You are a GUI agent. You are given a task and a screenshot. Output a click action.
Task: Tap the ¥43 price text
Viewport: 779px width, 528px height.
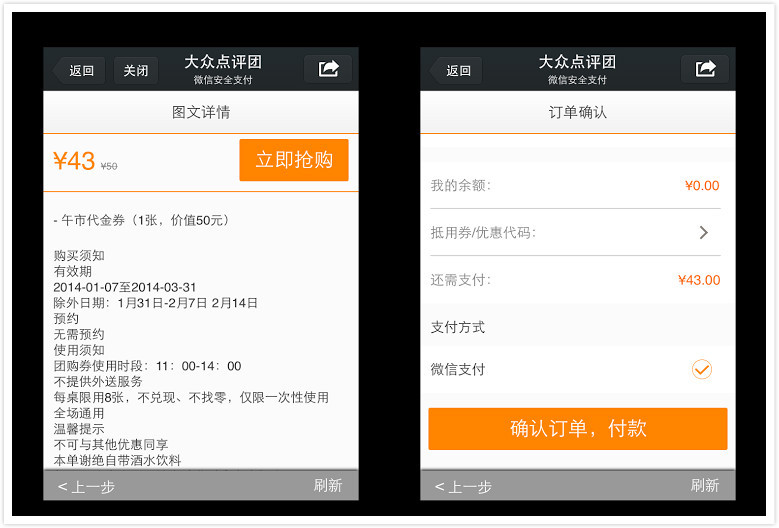[x=74, y=161]
